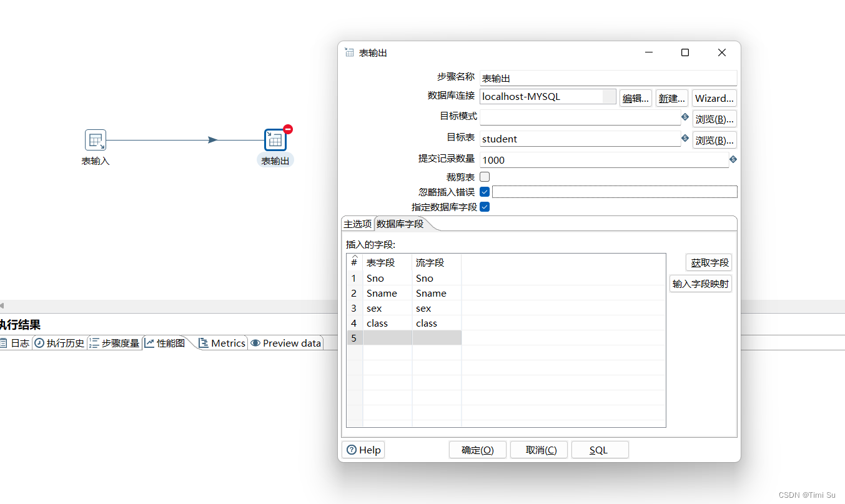Click the 获取字段 button
Viewport: 845px width, 504px height.
[708, 262]
